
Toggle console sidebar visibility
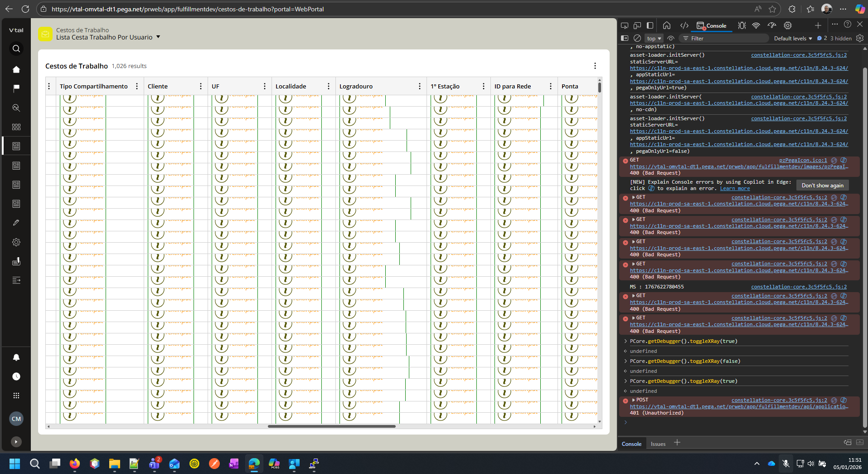625,39
